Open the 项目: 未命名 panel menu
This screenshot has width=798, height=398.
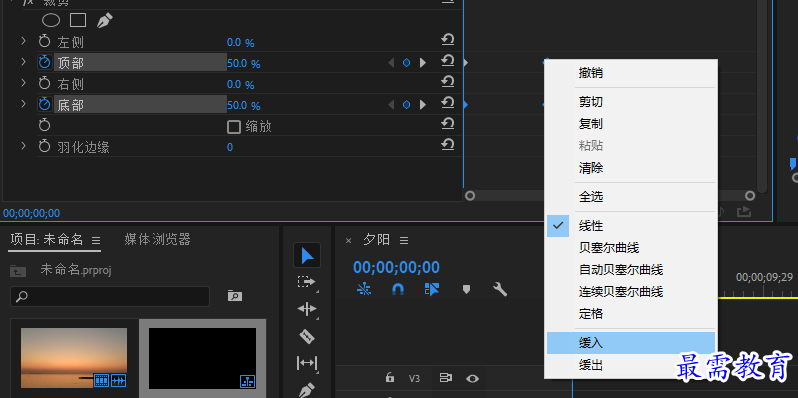96,240
